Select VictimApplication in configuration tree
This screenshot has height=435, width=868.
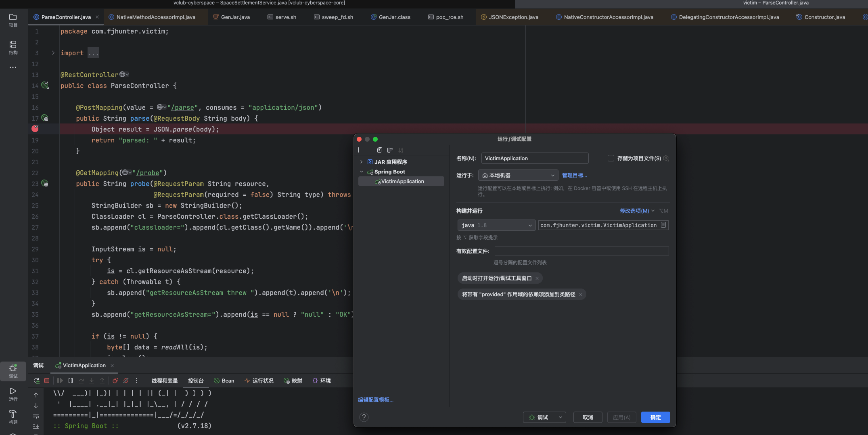pyautogui.click(x=401, y=181)
